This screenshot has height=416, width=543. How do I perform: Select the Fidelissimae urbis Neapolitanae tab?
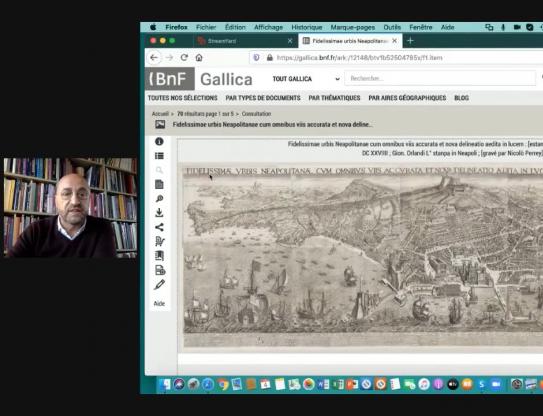350,41
